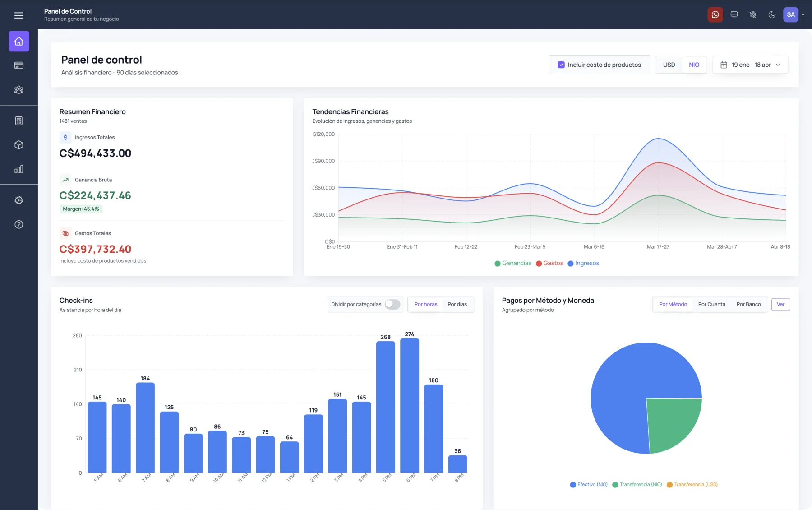Viewport: 812px width, 510px height.
Task: Toggle dark mode moon icon
Action: 772,14
